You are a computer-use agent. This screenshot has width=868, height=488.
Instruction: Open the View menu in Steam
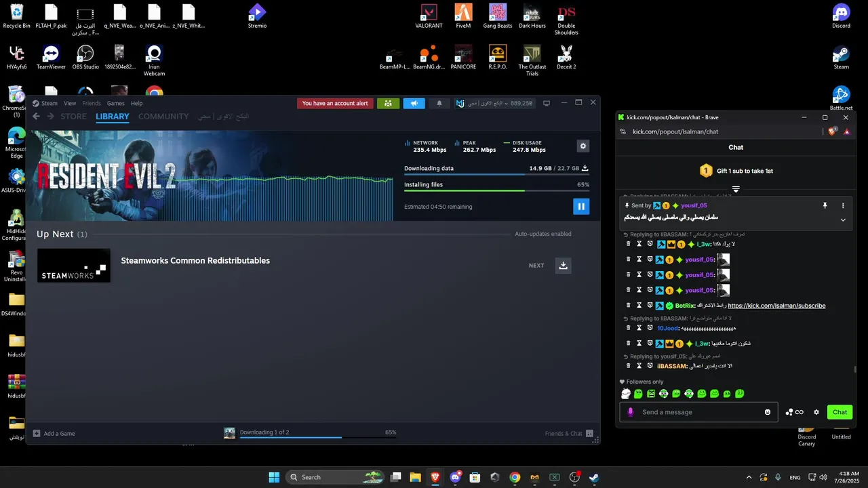70,104
